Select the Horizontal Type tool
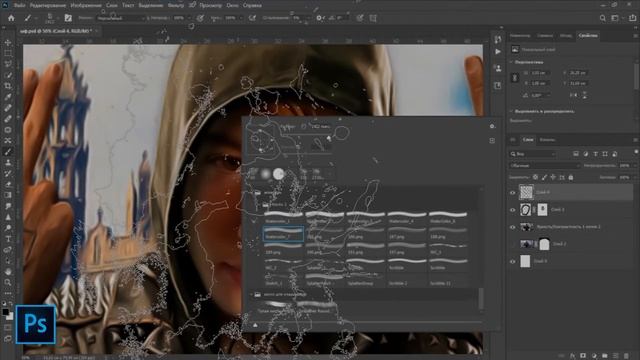The image size is (640, 360). pos(8,239)
